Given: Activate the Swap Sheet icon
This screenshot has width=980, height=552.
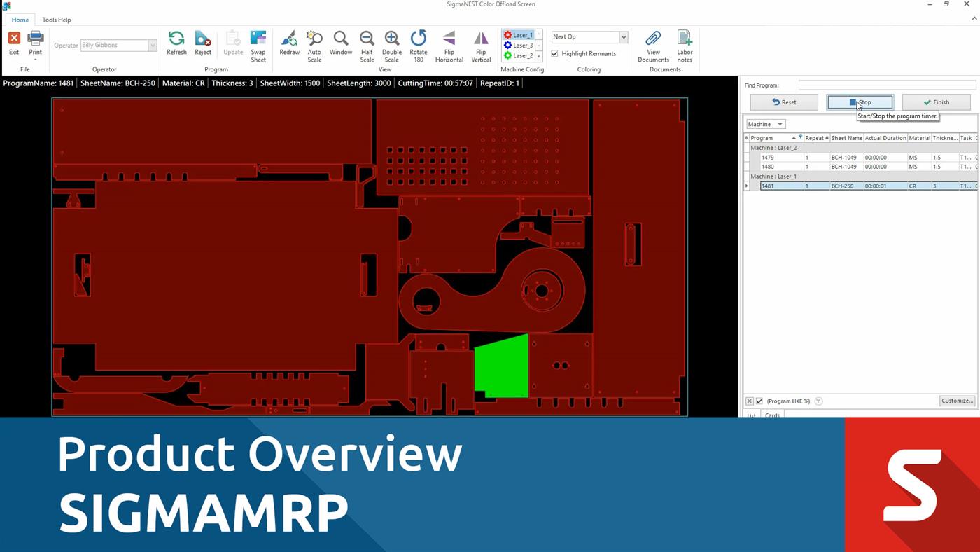Looking at the screenshot, I should pyautogui.click(x=258, y=43).
